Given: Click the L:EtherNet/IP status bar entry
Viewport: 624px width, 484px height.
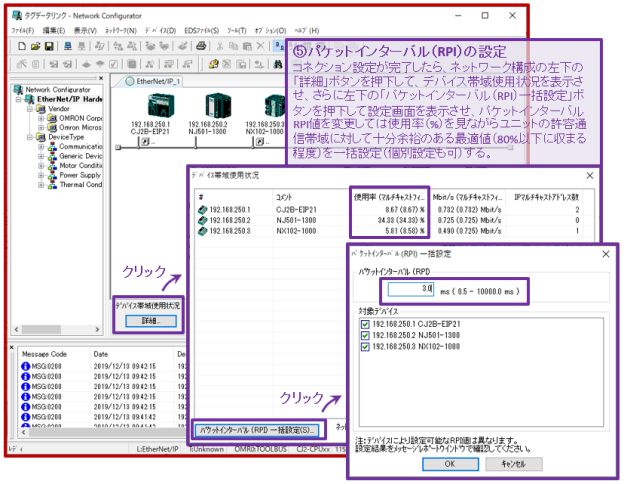Looking at the screenshot, I should point(158,449).
